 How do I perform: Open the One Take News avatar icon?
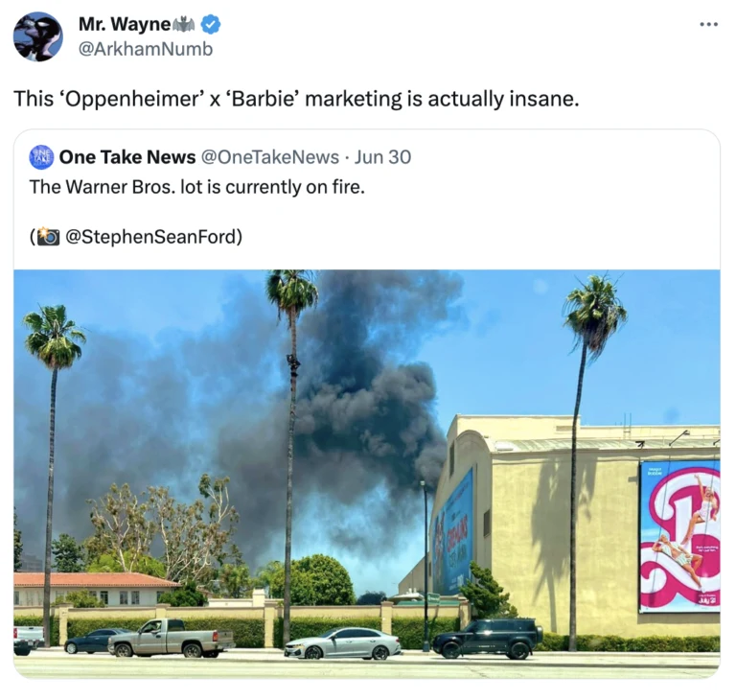pyautogui.click(x=42, y=157)
